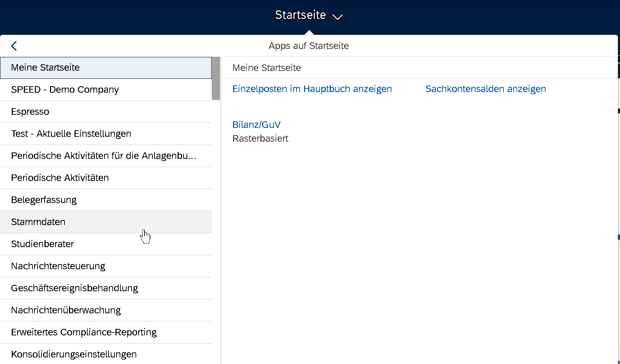Open Sachkontensalden anzeigen app link
The height and width of the screenshot is (364, 620).
pyautogui.click(x=486, y=89)
